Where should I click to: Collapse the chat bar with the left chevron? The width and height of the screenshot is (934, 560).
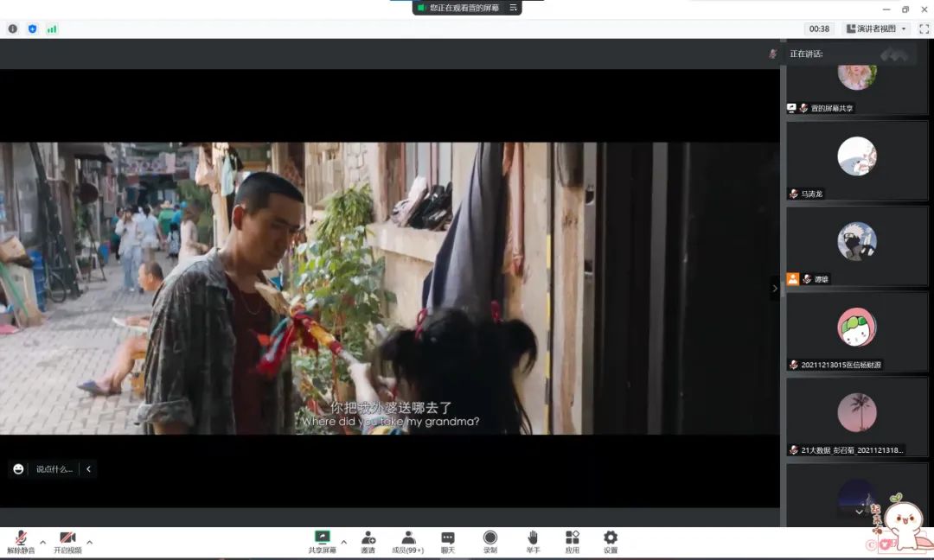click(x=88, y=469)
